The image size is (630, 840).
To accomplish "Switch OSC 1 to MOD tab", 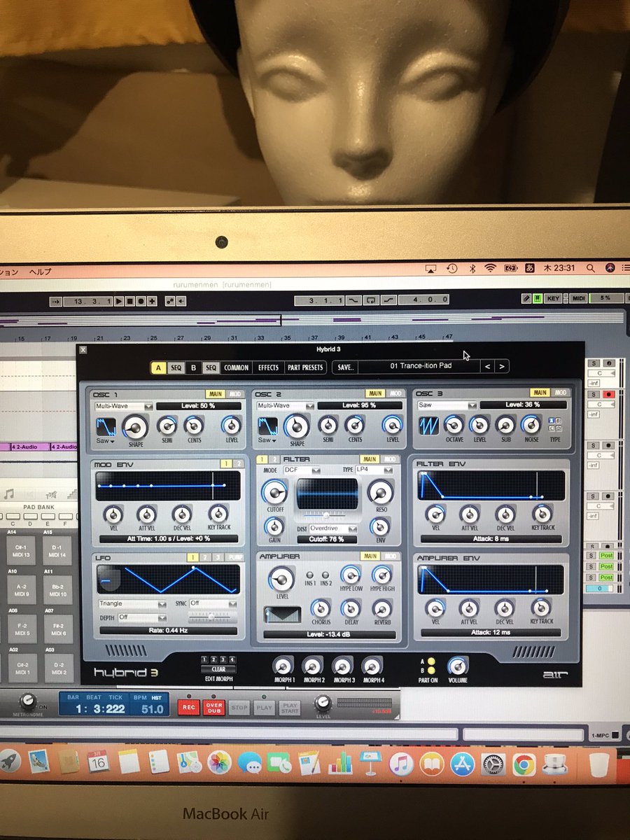I will coord(235,394).
